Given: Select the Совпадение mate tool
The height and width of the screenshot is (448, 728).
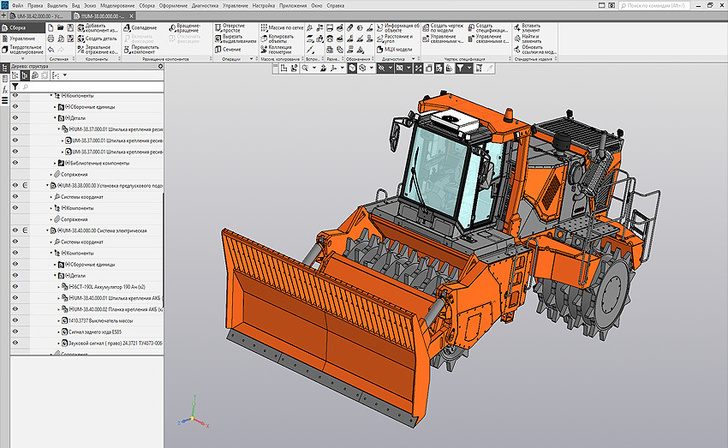Looking at the screenshot, I should [140, 28].
